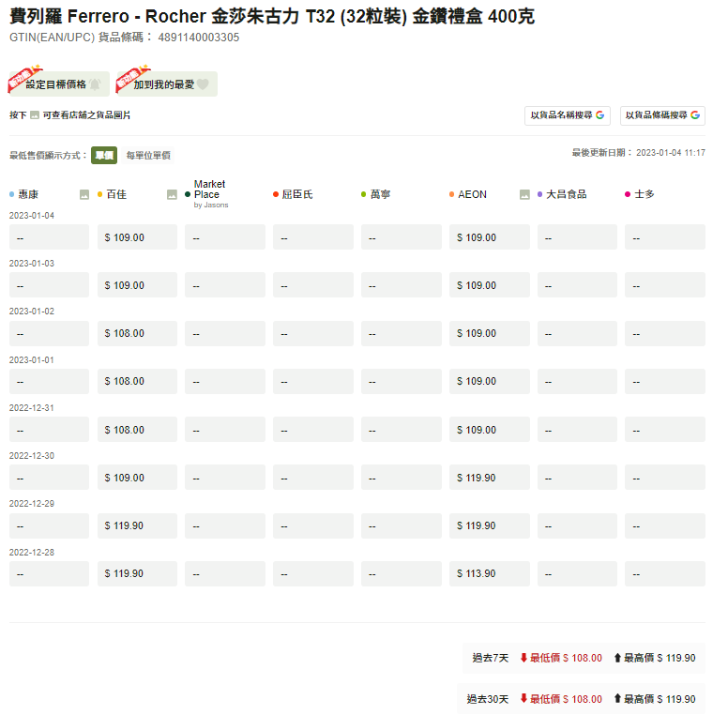Open the product image icon beside 惠康

pyautogui.click(x=84, y=194)
